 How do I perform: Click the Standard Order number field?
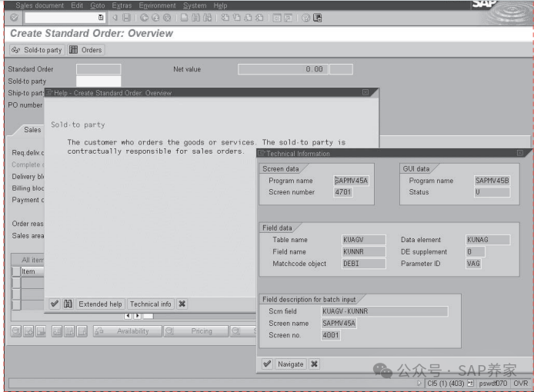(x=98, y=69)
